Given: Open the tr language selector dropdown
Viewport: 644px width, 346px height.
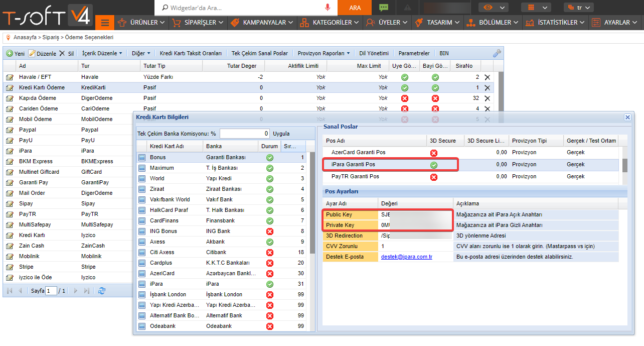Looking at the screenshot, I should 578,8.
